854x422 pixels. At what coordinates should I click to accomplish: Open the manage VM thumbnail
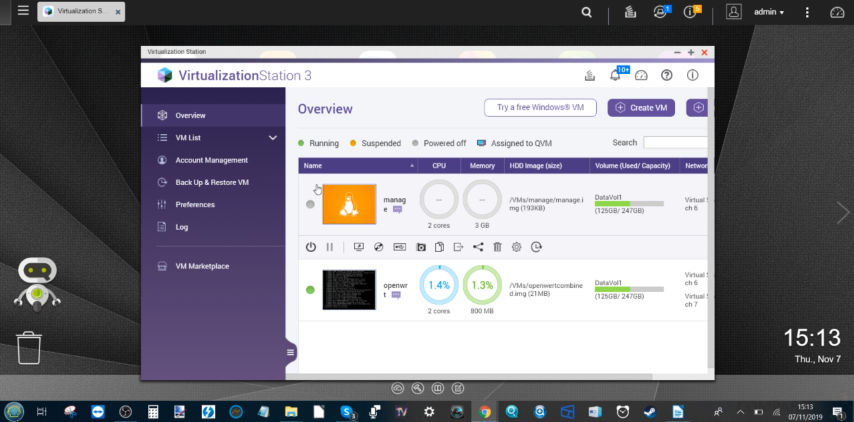click(349, 204)
